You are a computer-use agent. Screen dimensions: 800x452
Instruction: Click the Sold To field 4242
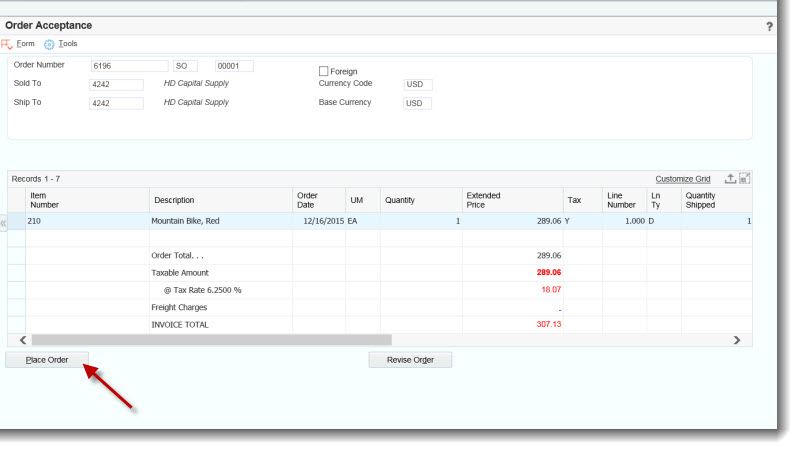(116, 84)
